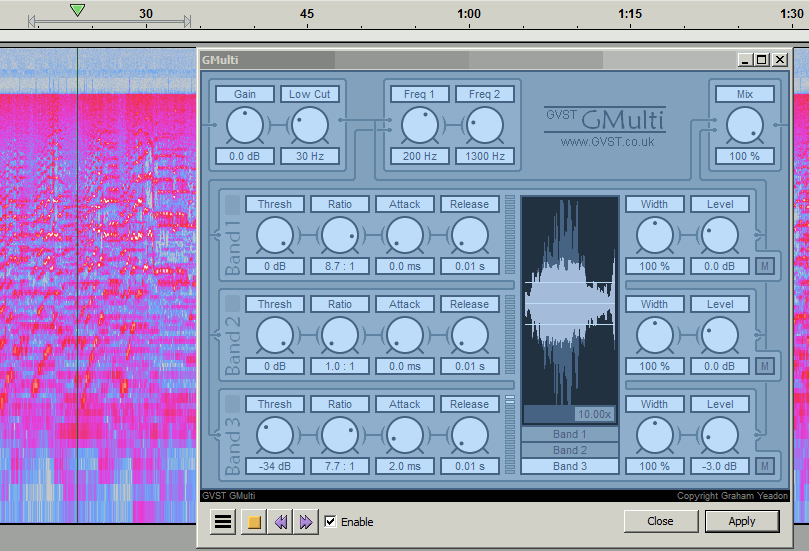This screenshot has height=551, width=809.
Task: Click the 0.0 dB Gain value field
Action: (x=245, y=156)
